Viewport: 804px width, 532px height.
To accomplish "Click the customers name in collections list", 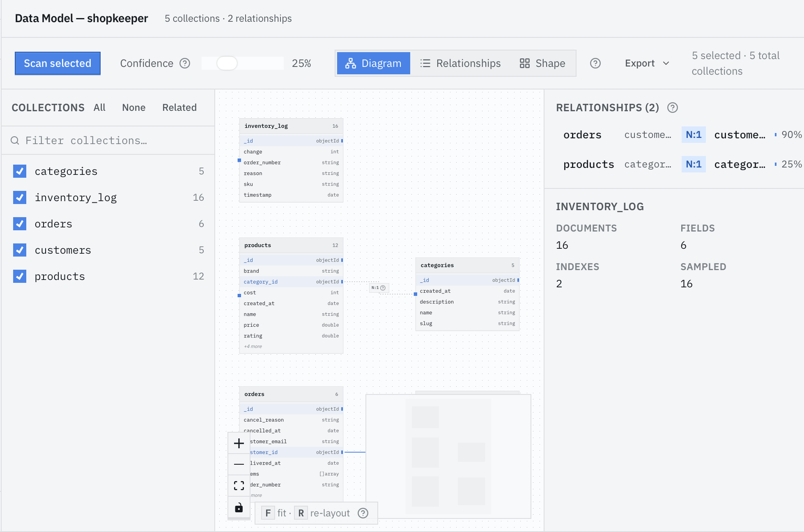I will pos(63,250).
